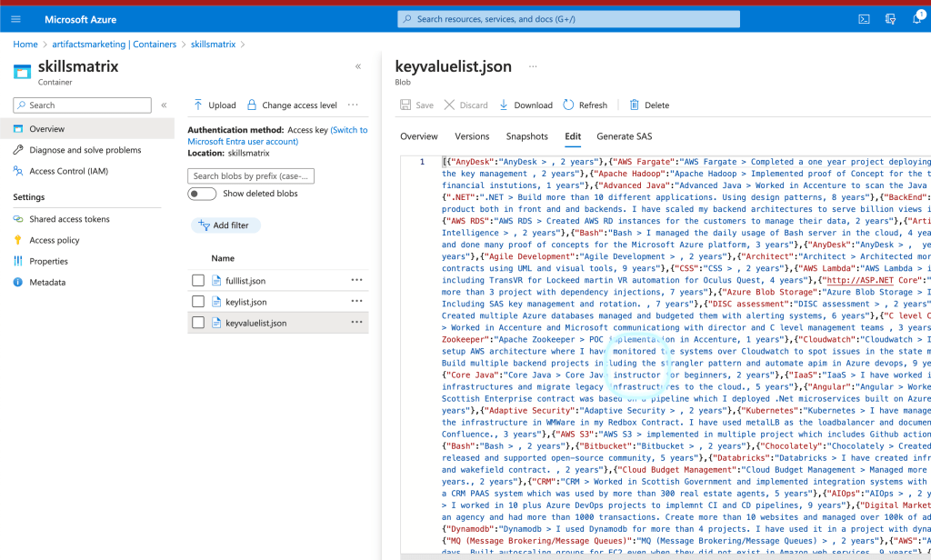This screenshot has height=560, width=931.
Task: Open more toolbar commands after Change access level
Action: click(x=353, y=105)
